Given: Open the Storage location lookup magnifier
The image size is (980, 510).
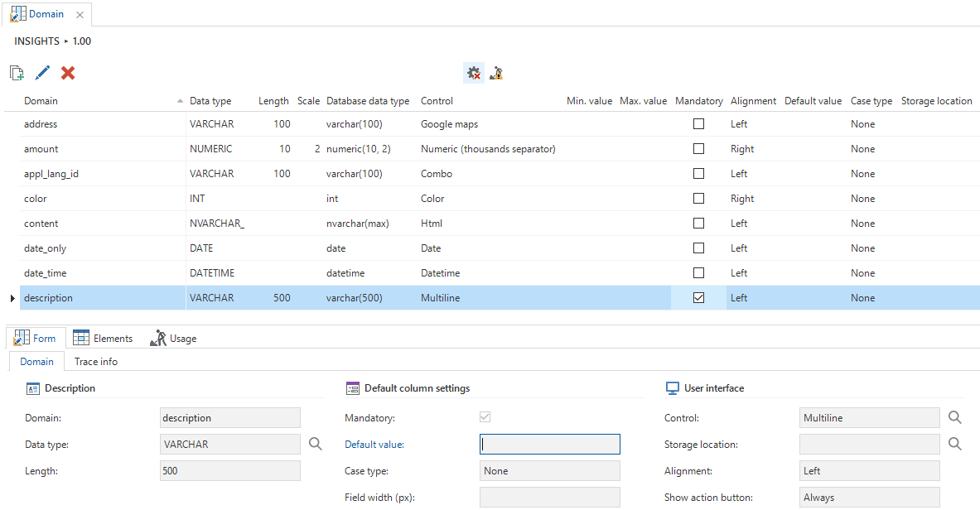Looking at the screenshot, I should pos(954,445).
